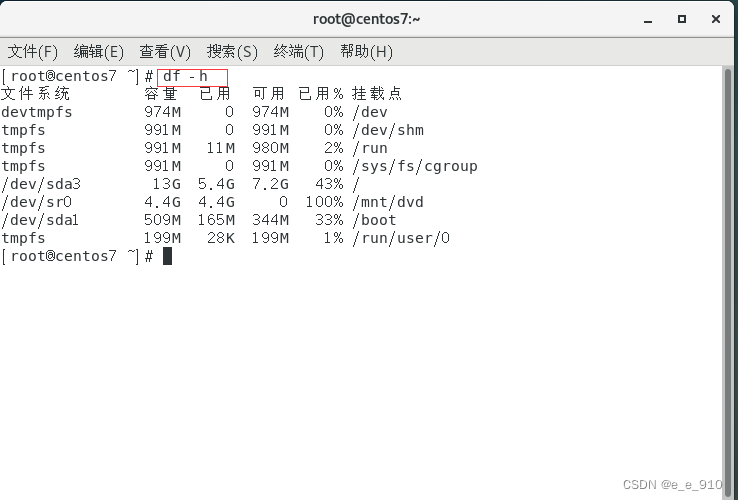Screen dimensions: 738x500
Task: Open the 查看(V) menu
Action: [165, 51]
